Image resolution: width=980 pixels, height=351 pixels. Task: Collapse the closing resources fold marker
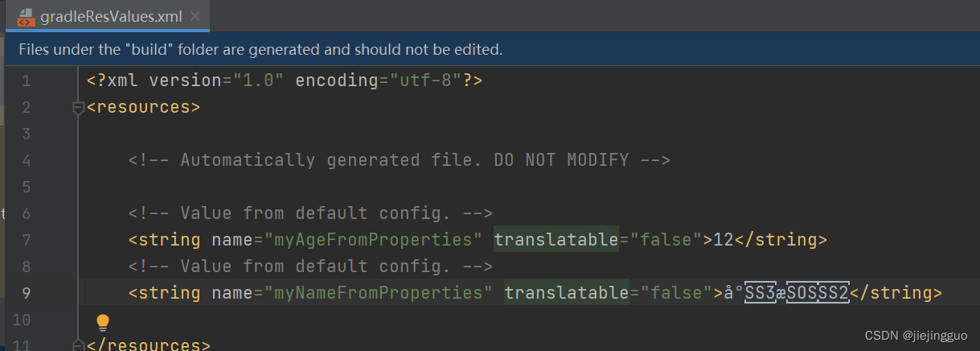click(78, 345)
